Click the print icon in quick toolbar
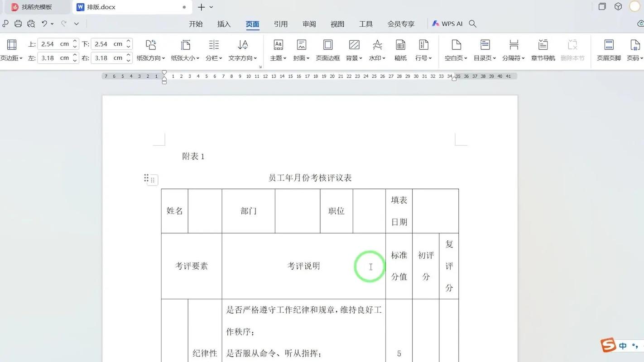The image size is (644, 362). [18, 24]
